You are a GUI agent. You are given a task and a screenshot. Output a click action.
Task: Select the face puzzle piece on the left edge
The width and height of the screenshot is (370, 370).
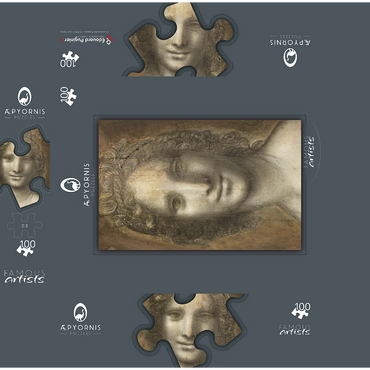(x=24, y=168)
